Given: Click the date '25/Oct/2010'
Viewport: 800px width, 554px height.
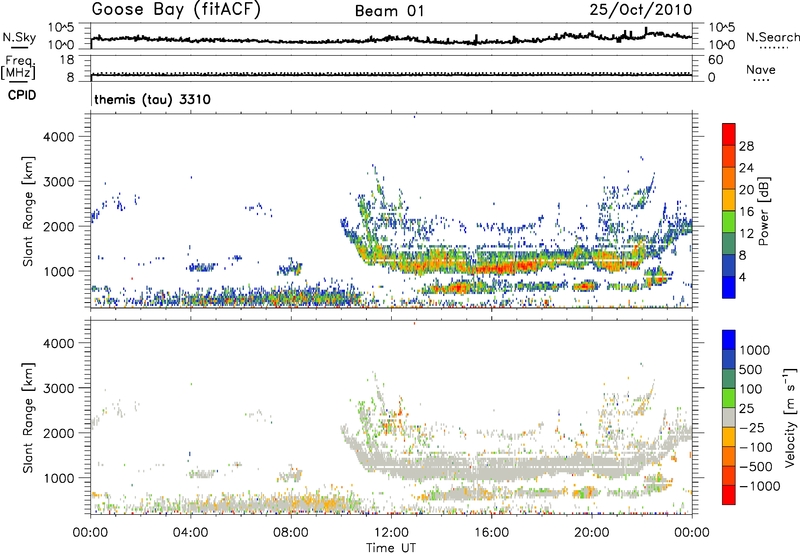Looking at the screenshot, I should coord(641,10).
